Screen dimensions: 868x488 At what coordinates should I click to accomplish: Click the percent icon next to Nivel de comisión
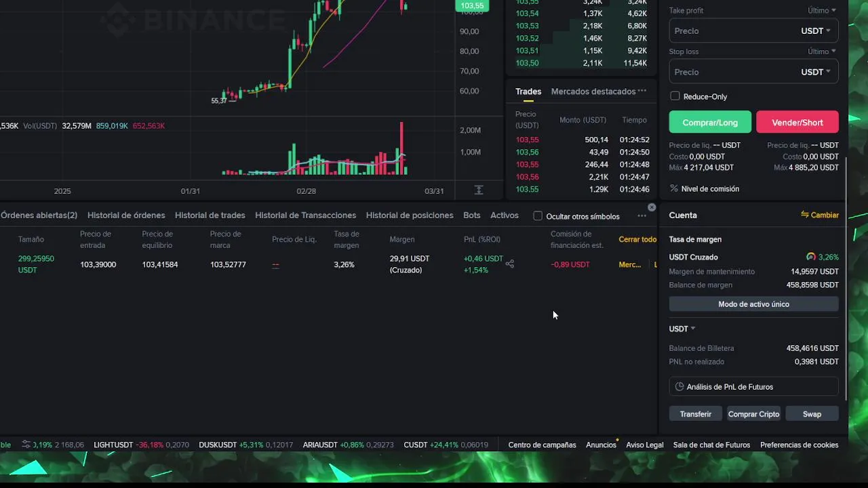674,188
